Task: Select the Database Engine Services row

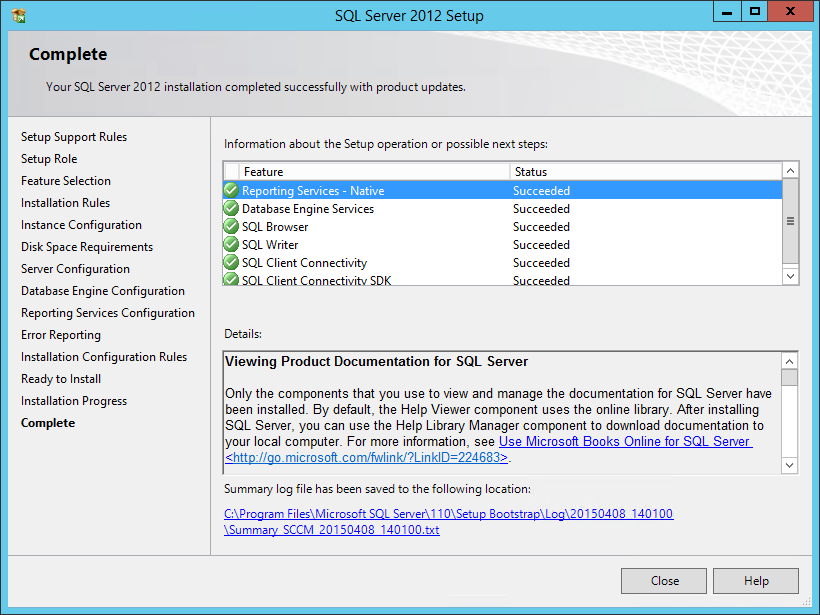Action: click(503, 209)
